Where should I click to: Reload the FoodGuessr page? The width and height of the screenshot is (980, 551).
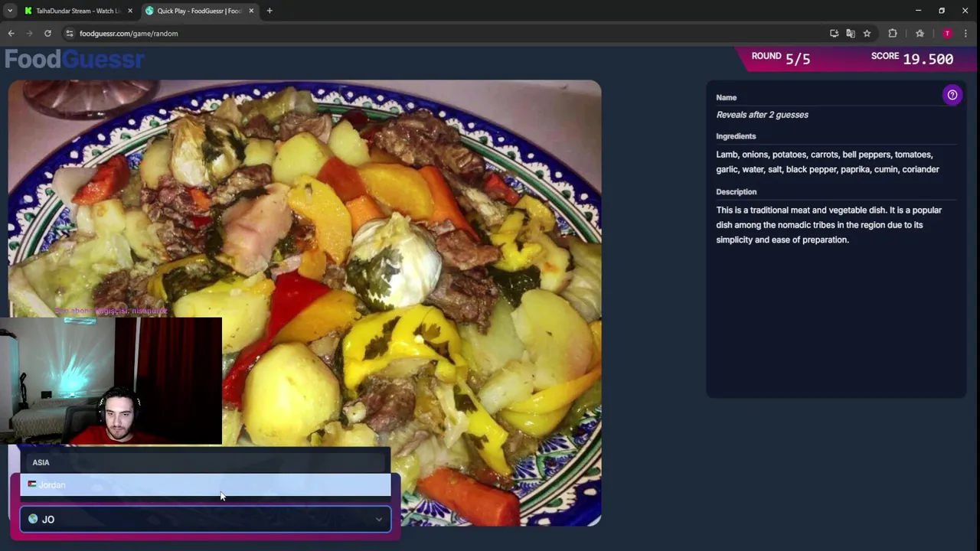[x=47, y=34]
